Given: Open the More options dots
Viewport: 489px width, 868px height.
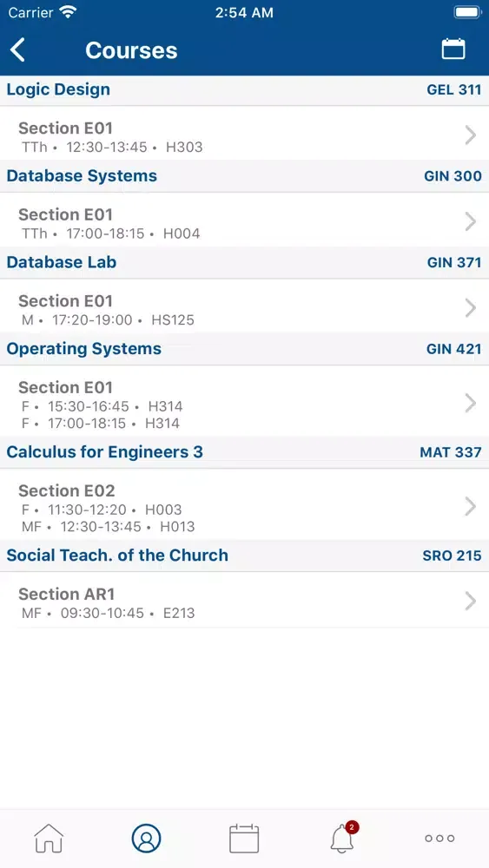Looking at the screenshot, I should 439,838.
